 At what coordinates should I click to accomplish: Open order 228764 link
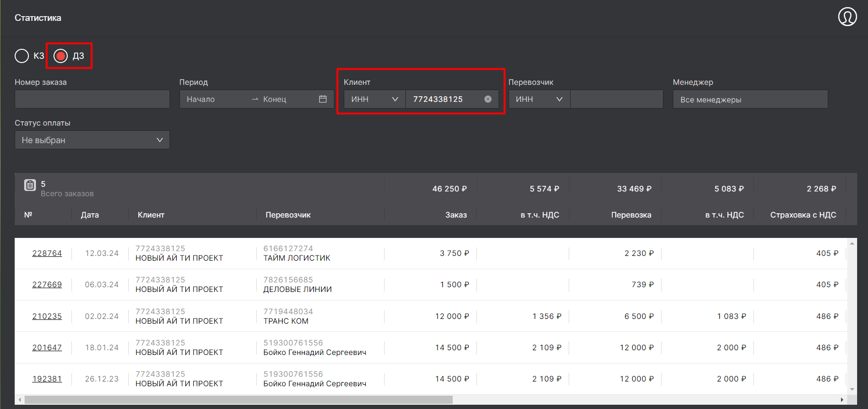[x=47, y=253]
